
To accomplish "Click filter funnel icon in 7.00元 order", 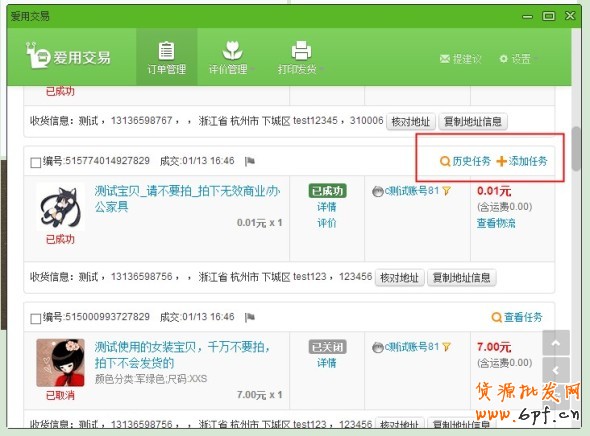I will [447, 347].
